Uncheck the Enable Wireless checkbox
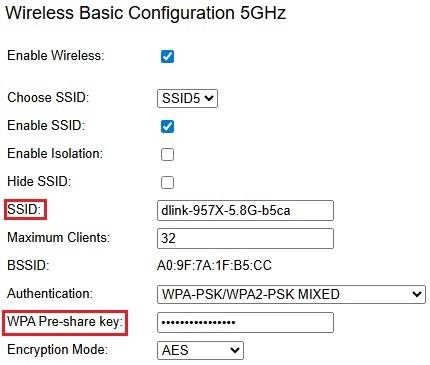 pyautogui.click(x=167, y=56)
